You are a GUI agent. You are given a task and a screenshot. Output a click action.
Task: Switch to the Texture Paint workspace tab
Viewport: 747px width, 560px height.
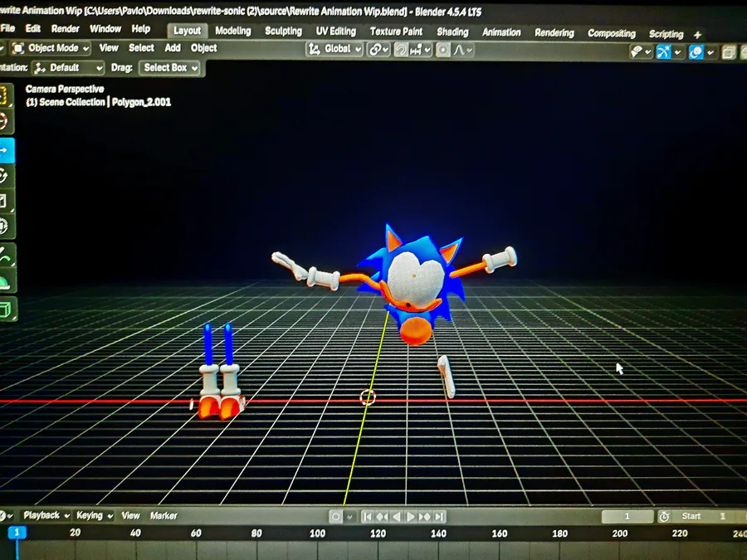click(397, 32)
